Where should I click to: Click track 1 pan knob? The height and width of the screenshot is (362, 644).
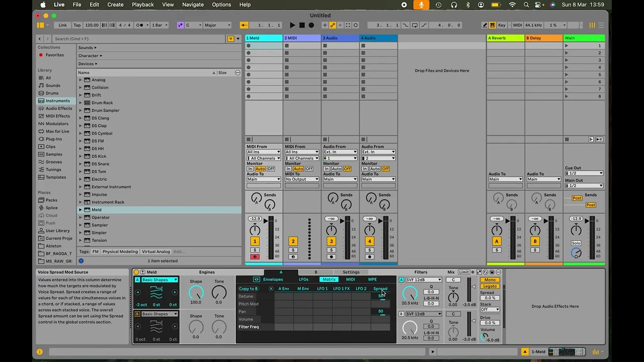pyautogui.click(x=255, y=231)
